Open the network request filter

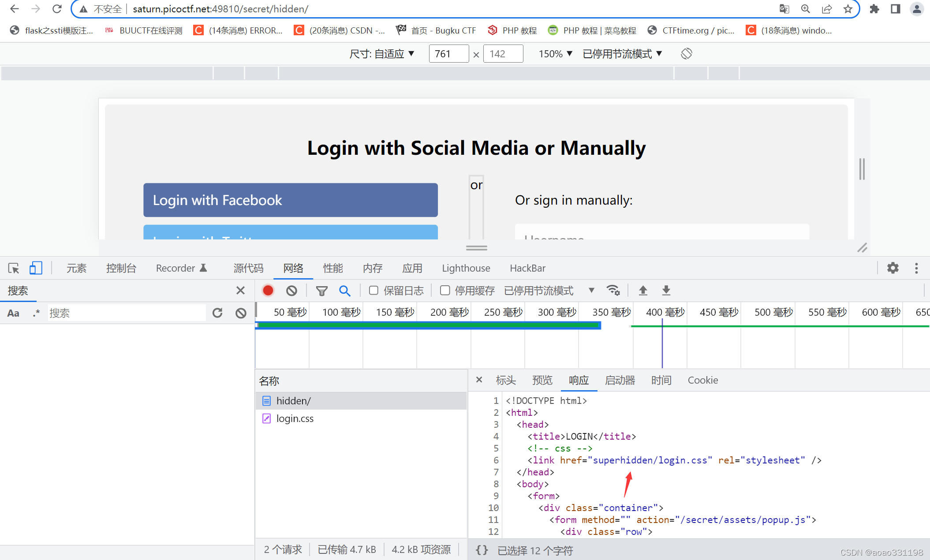tap(321, 290)
